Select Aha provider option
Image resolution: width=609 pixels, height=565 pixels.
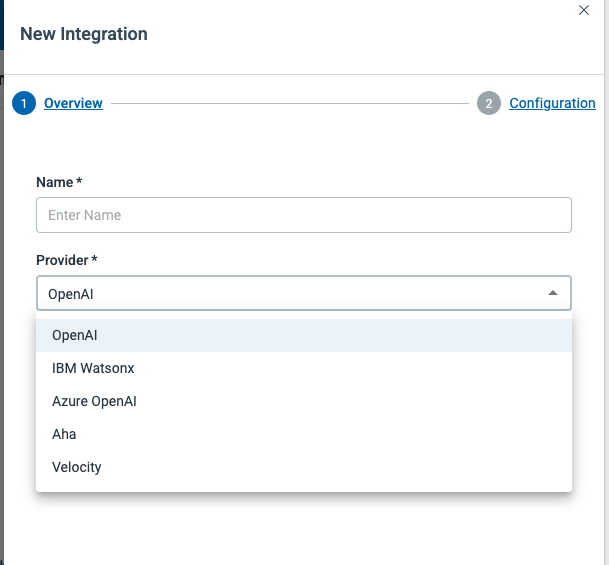point(304,434)
